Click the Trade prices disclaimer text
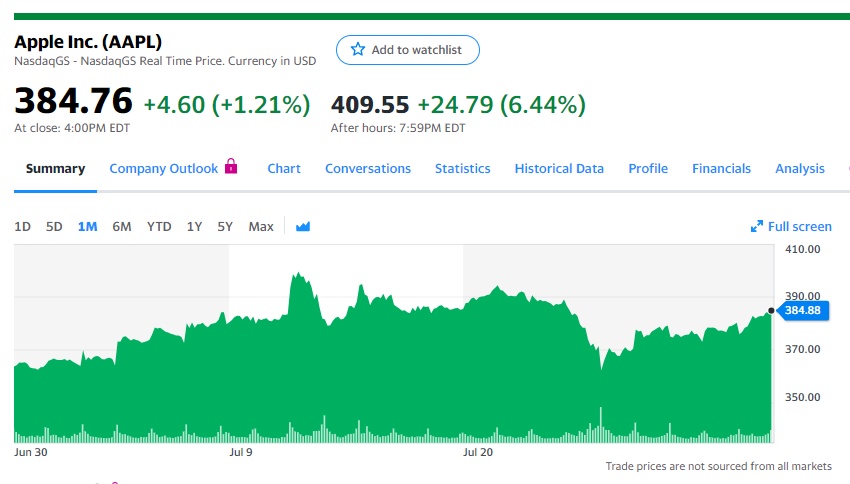 718,466
